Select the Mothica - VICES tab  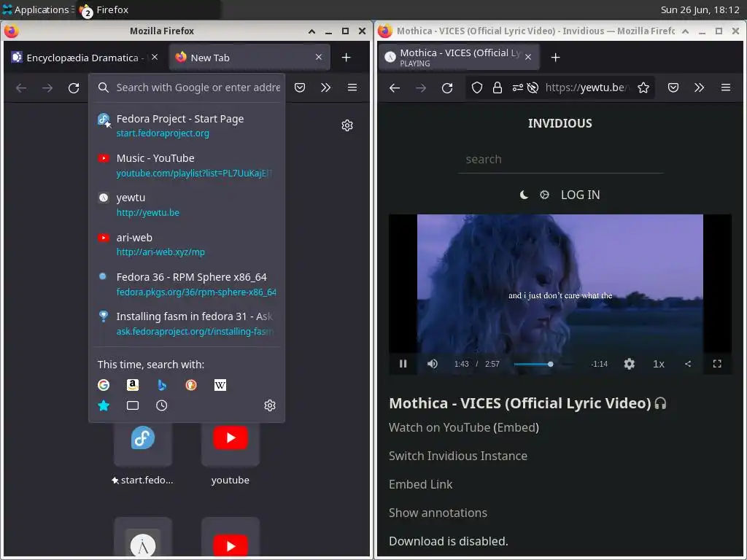tap(460, 57)
